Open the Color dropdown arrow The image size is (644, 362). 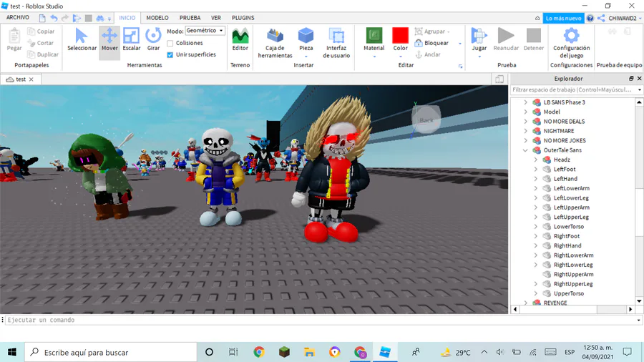401,57
